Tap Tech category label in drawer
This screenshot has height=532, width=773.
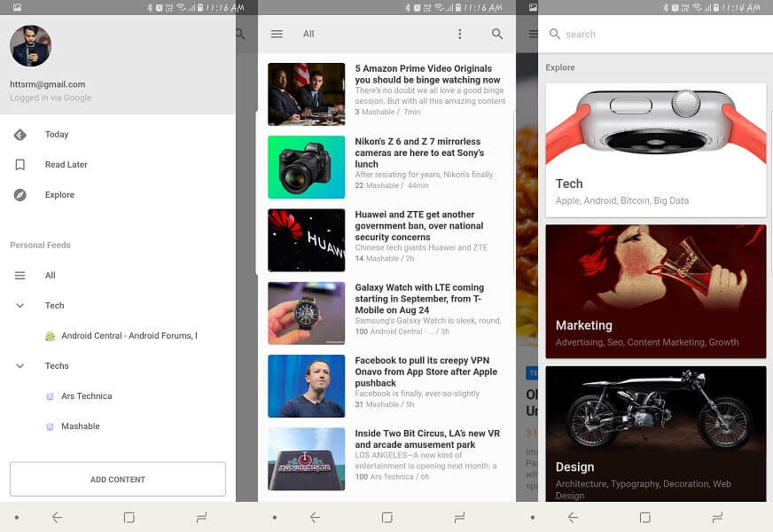coord(55,305)
